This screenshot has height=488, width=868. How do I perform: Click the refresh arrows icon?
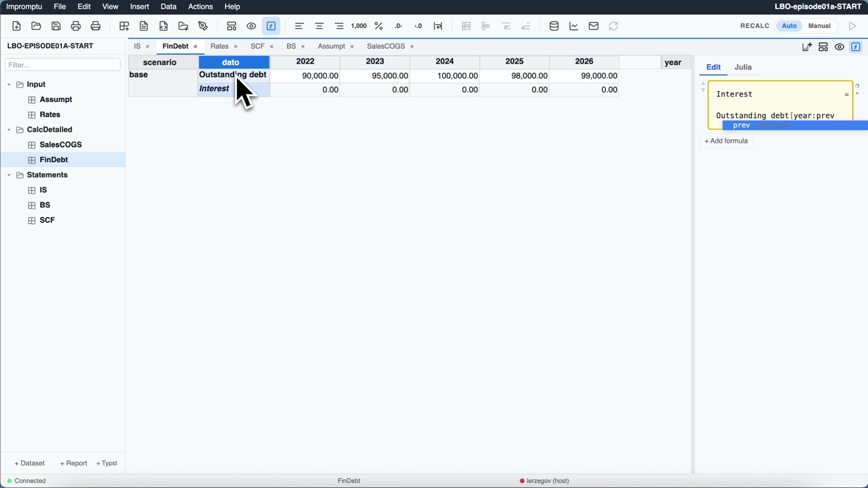614,26
